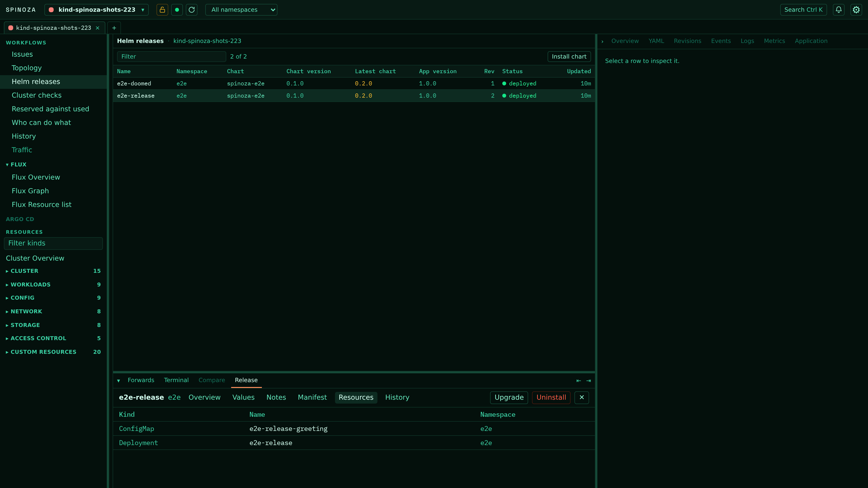Click the ConfigMap e2e-release-greeting row
Viewport: 868px width, 488px height.
coord(354,429)
